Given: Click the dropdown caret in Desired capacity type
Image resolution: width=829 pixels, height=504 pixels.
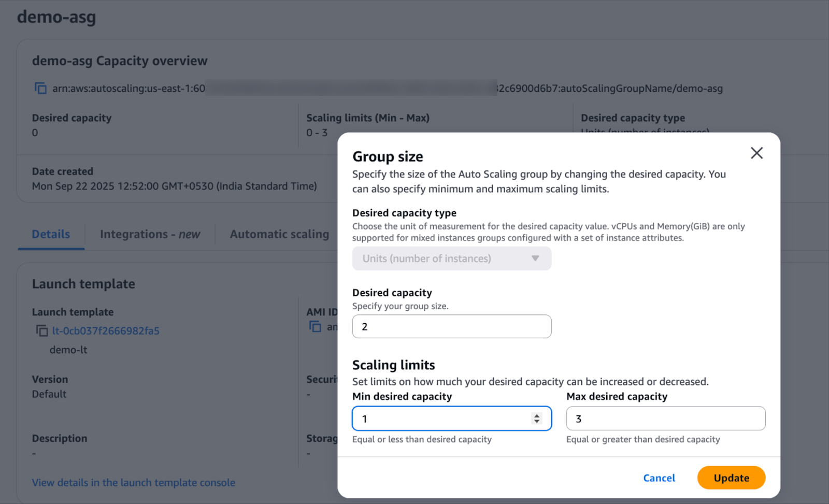Looking at the screenshot, I should click(x=535, y=258).
